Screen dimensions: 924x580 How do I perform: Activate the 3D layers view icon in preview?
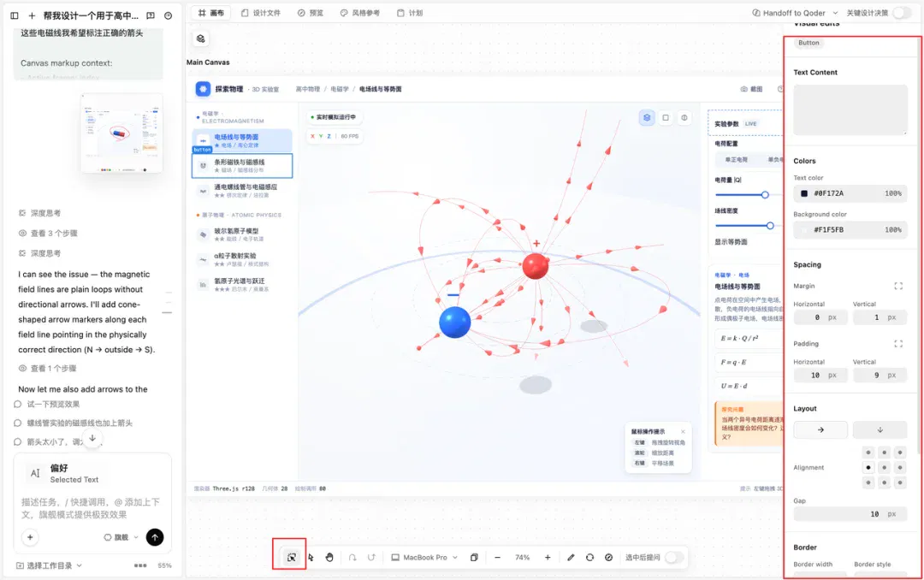pos(647,118)
